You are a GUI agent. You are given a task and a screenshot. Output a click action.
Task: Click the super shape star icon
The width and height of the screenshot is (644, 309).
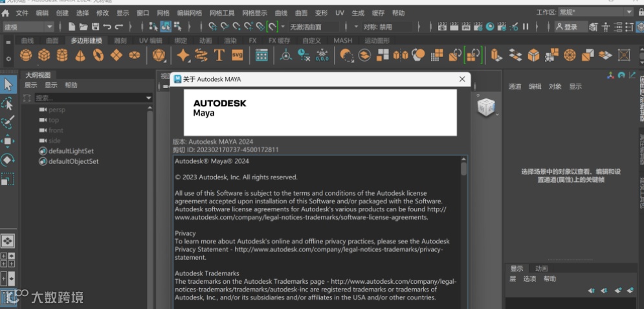pos(183,55)
